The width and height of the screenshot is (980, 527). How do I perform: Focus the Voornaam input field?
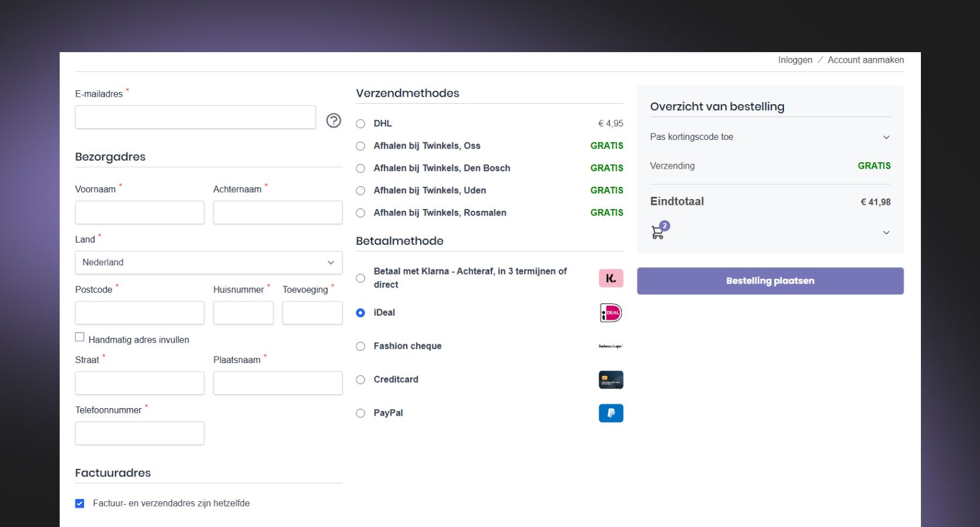[140, 213]
